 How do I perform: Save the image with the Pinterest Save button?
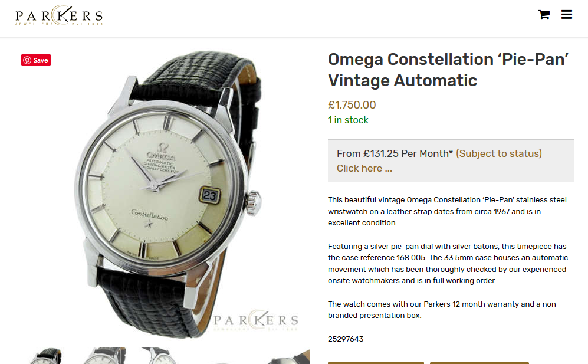[36, 60]
